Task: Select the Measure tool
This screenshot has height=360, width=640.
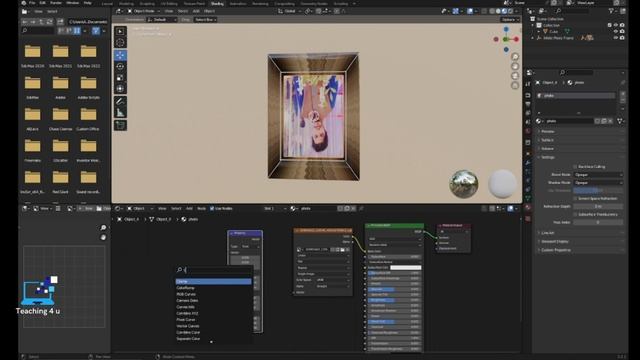Action: (x=120, y=113)
